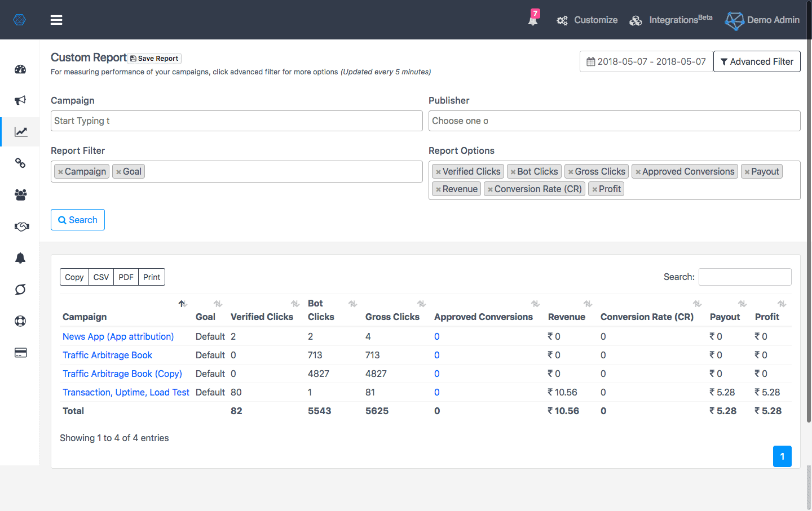Viewport: 812px width, 511px height.
Task: Open Report Filter multi-select box
Action: pos(237,172)
